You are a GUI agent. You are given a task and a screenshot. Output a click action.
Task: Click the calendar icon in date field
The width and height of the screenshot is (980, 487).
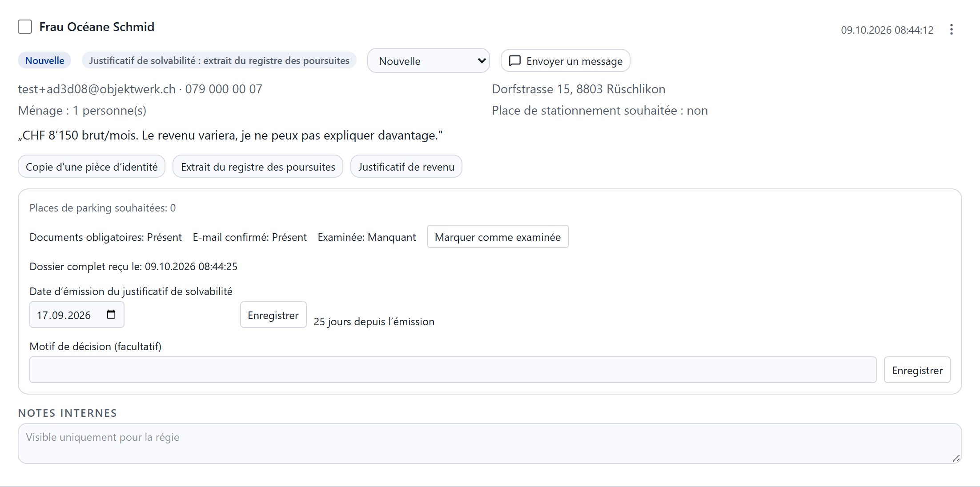(x=111, y=315)
